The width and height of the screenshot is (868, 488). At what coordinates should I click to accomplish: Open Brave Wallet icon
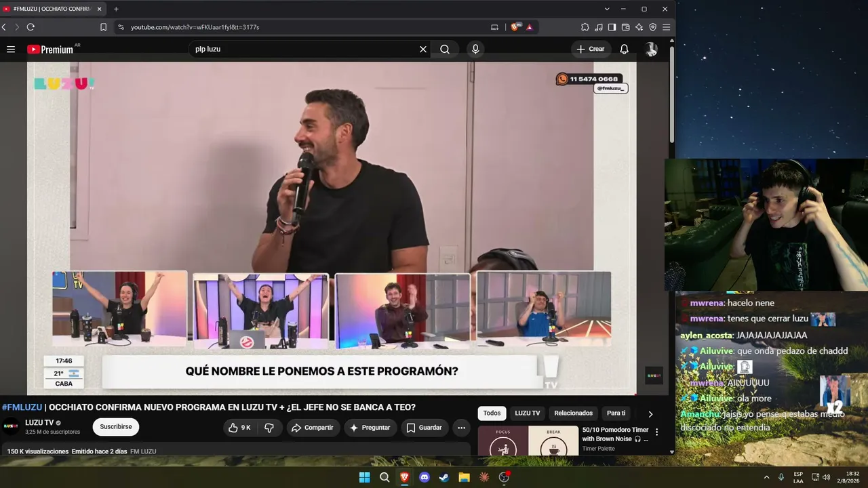tap(625, 27)
